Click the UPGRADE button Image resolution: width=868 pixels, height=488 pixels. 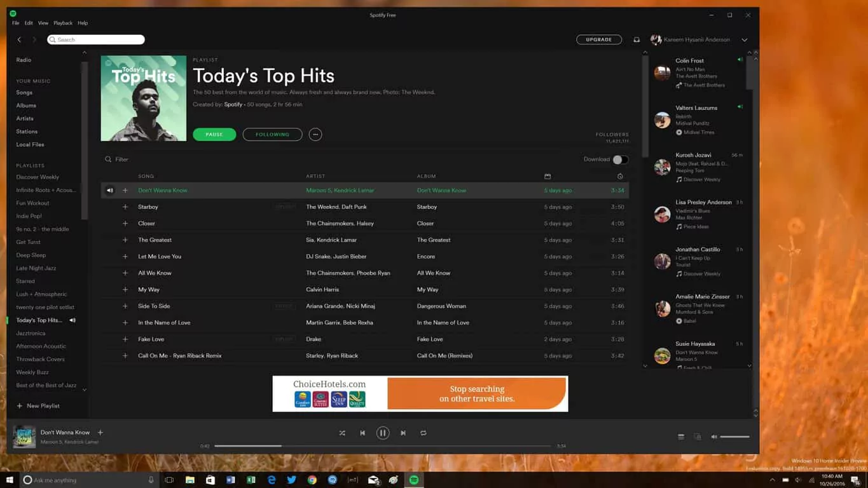(598, 39)
